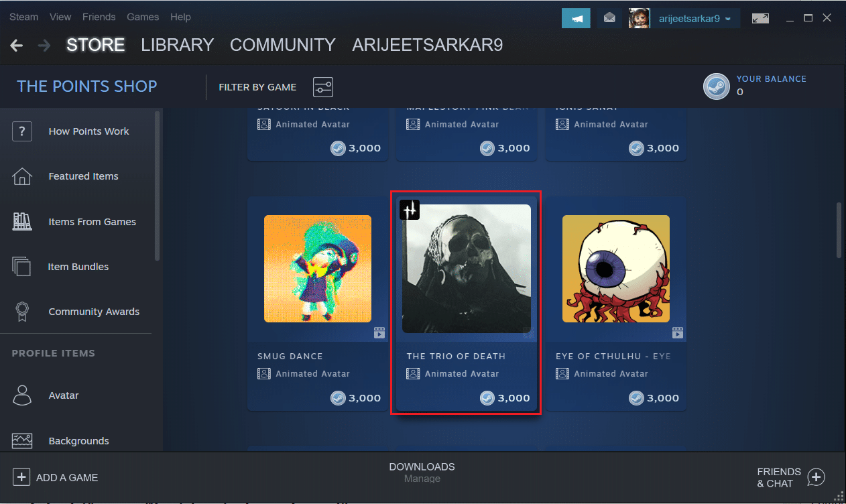Click Animated Avatar label under Smug Dance
This screenshot has height=504, width=846.
312,374
